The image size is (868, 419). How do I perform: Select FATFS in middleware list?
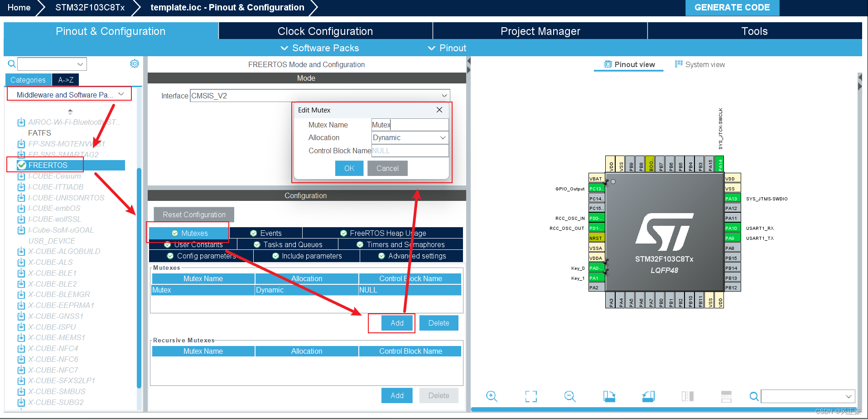pyautogui.click(x=39, y=133)
